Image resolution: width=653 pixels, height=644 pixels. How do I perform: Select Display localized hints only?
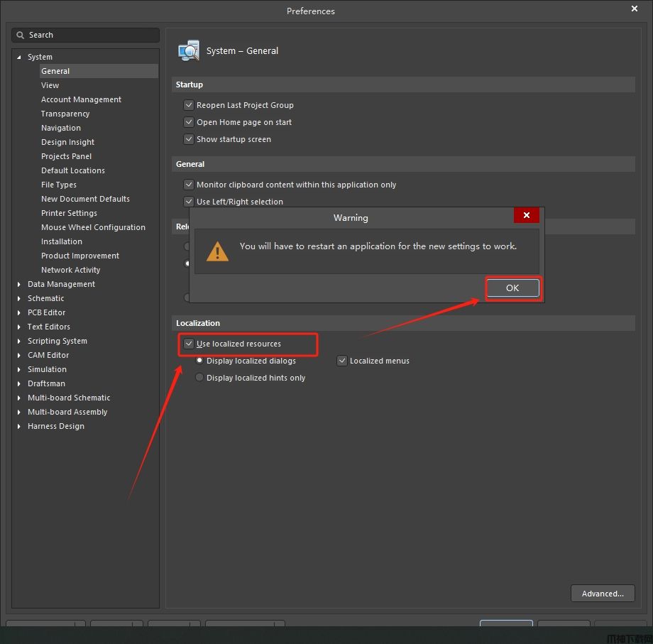tap(199, 378)
